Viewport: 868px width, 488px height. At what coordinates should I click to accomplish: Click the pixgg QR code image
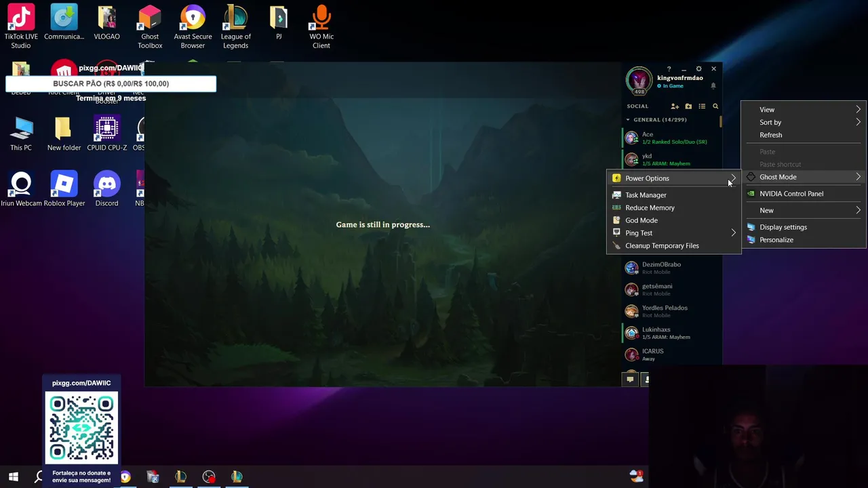pos(81,428)
